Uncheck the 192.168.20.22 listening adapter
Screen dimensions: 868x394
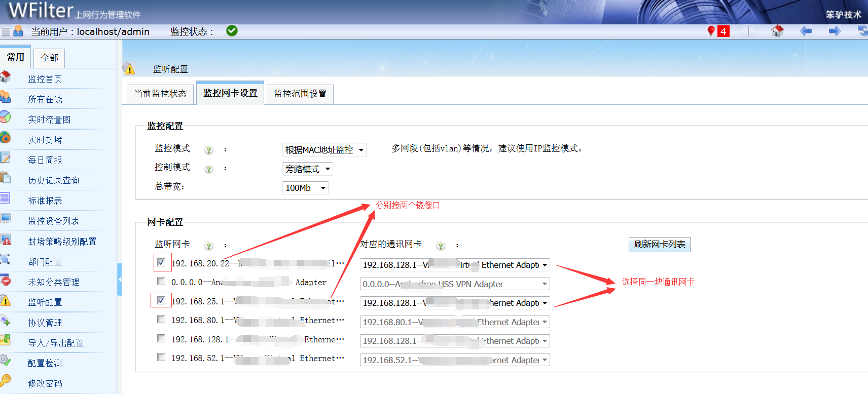(161, 262)
